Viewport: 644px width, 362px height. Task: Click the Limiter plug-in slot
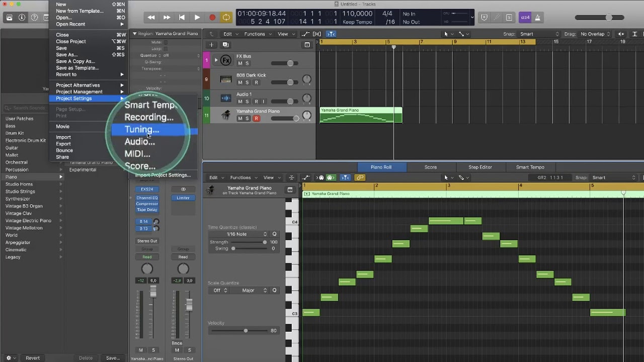(x=183, y=198)
